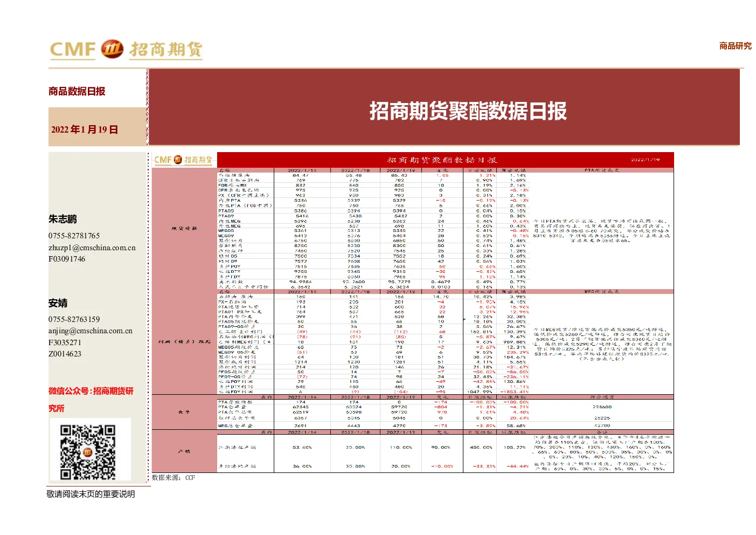Screen dimensions: 756x535
Task: Click the value 62345 in the table
Action: [301, 407]
